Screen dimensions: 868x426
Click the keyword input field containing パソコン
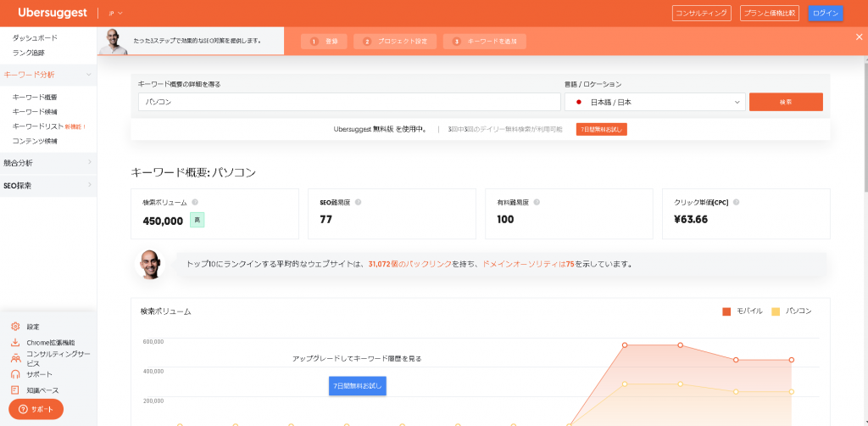tap(349, 102)
